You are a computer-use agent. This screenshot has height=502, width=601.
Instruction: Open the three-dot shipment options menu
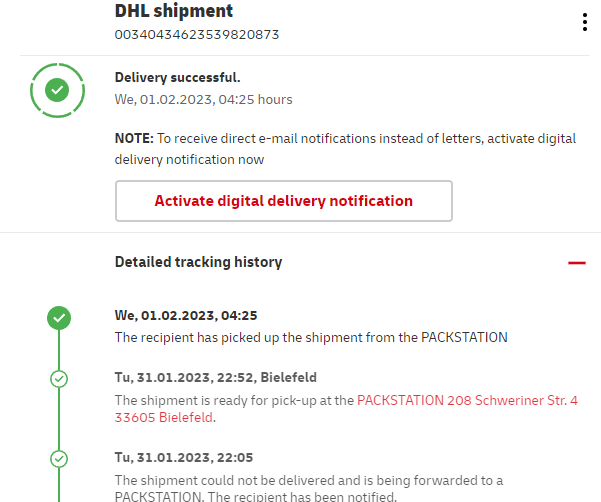pos(585,22)
